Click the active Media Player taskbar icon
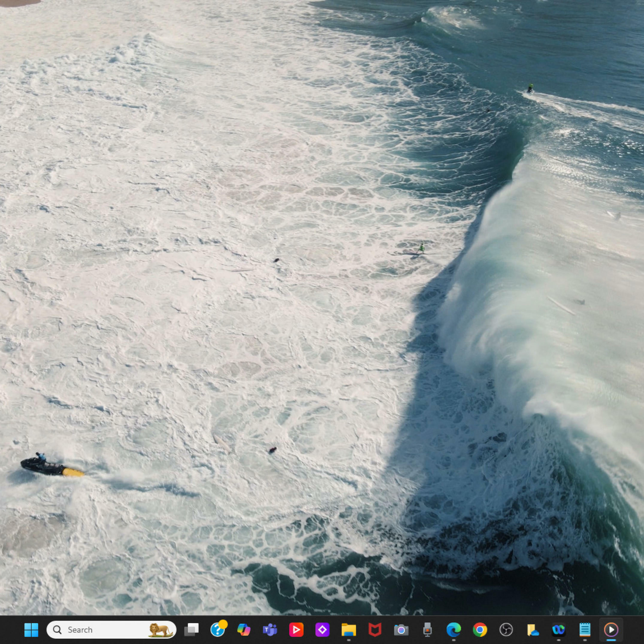The height and width of the screenshot is (644, 644). coord(611,630)
